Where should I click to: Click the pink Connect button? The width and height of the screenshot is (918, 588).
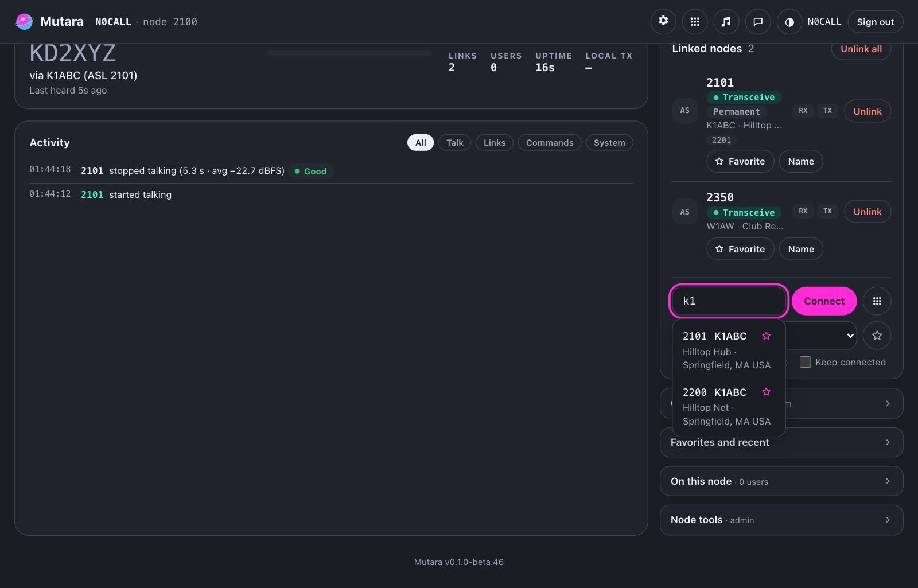824,301
